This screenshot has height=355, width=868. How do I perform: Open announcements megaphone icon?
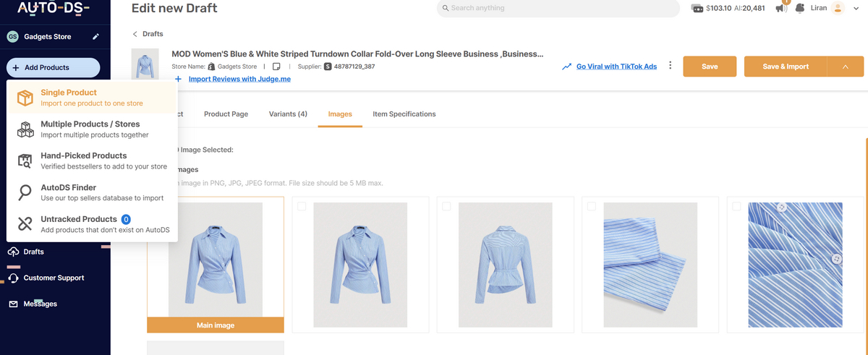[x=781, y=8]
